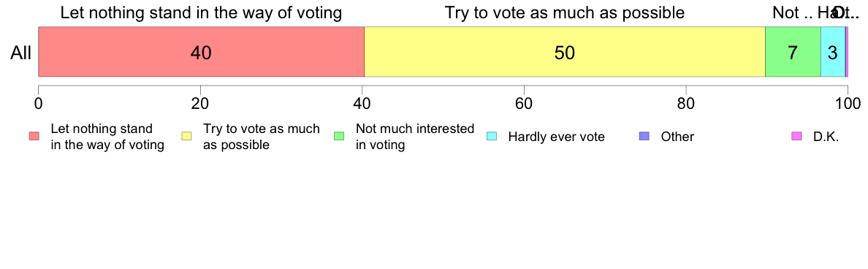Click the axis tick label 20
868x269 pixels.
pyautogui.click(x=200, y=103)
